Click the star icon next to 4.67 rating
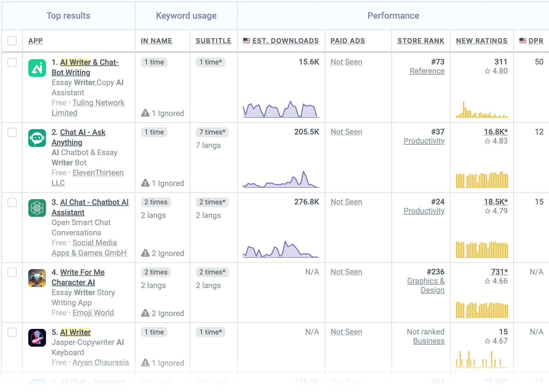Image resolution: width=549 pixels, height=392 pixels. tap(488, 341)
